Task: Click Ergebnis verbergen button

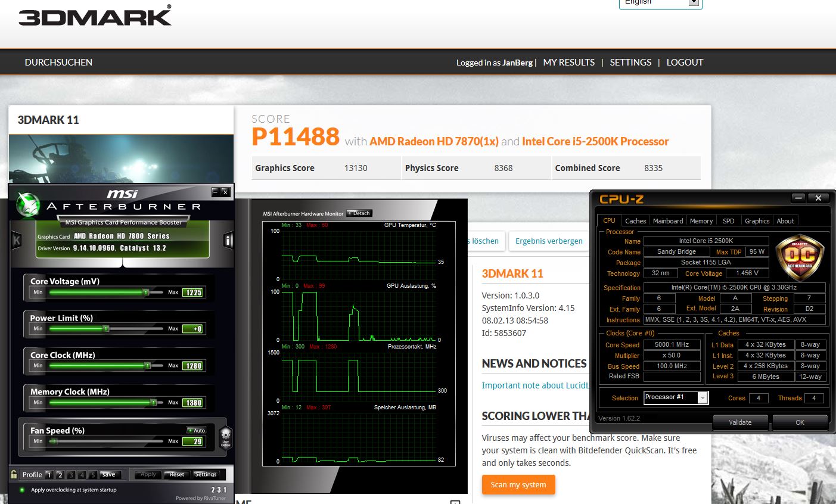Action: point(549,241)
